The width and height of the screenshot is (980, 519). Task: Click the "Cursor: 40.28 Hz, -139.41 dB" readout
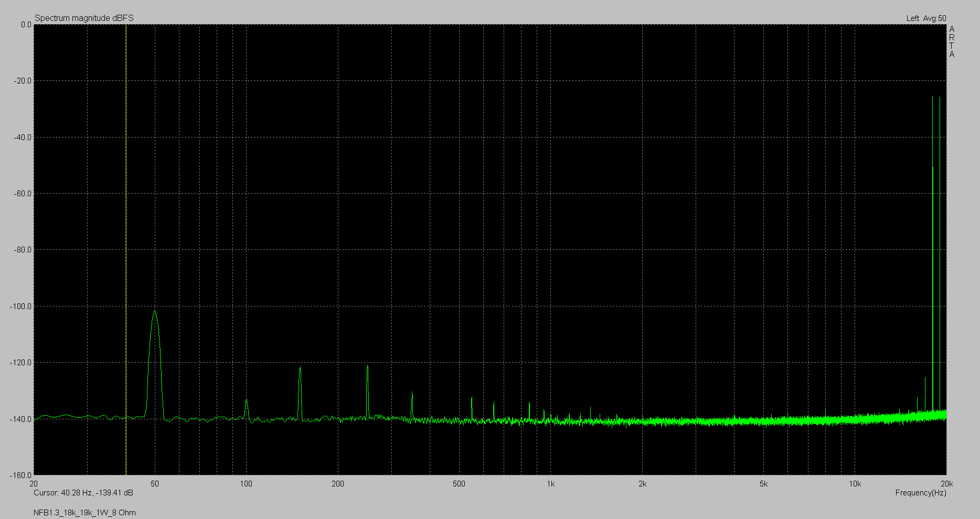[83, 493]
